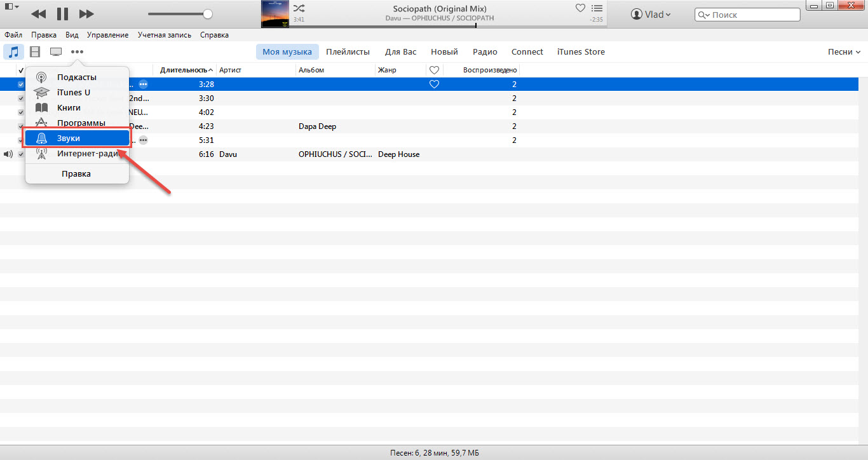Skip to the previous track

[x=39, y=13]
